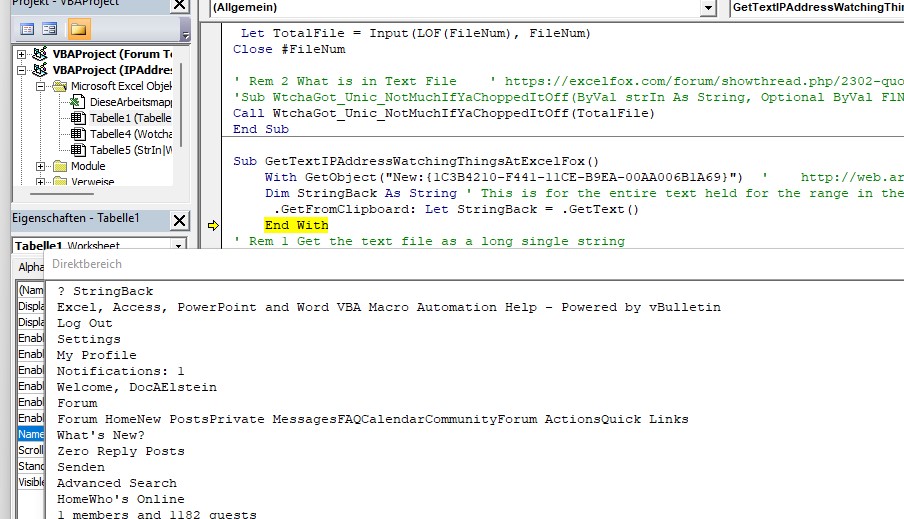Click Tabelle5 worksheet icon

(78, 151)
